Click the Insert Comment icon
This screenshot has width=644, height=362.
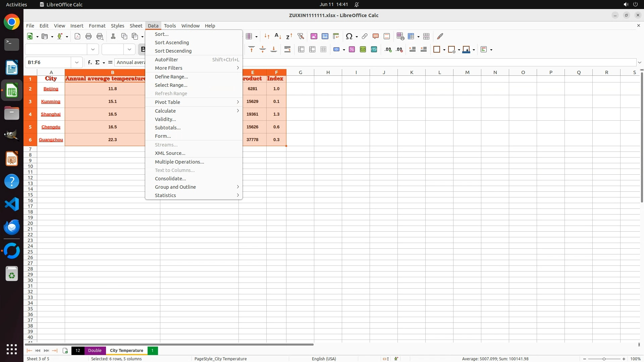pos(376,36)
